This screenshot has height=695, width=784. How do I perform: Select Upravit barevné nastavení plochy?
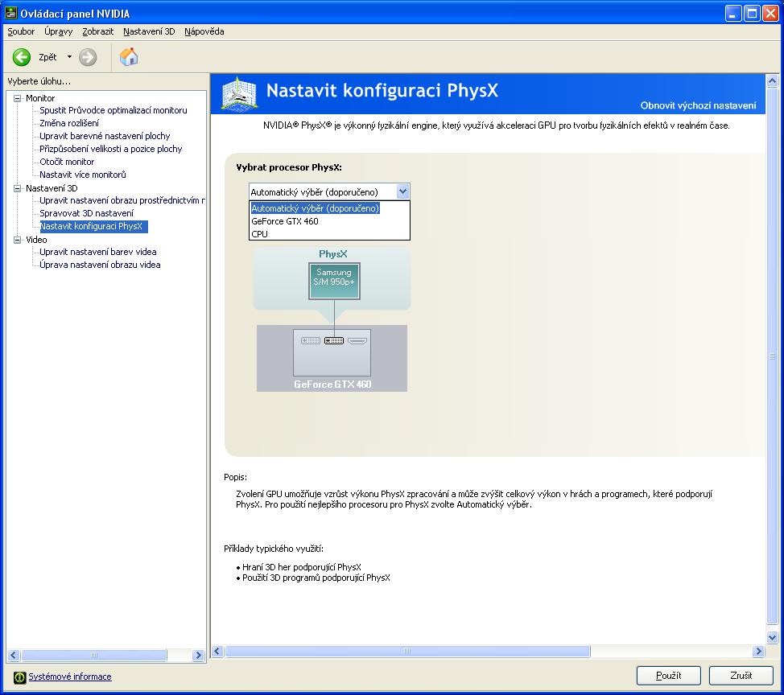[x=105, y=136]
